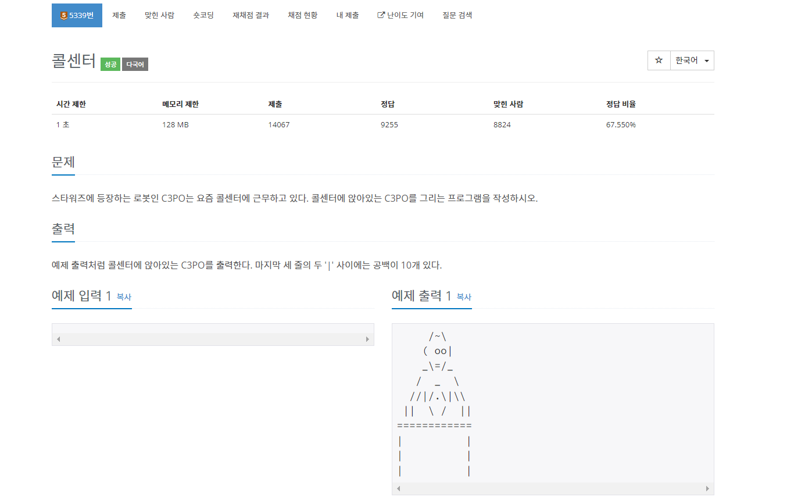Click the 128 MB memory limit value
Viewport: 812px width, 504px height.
(176, 124)
